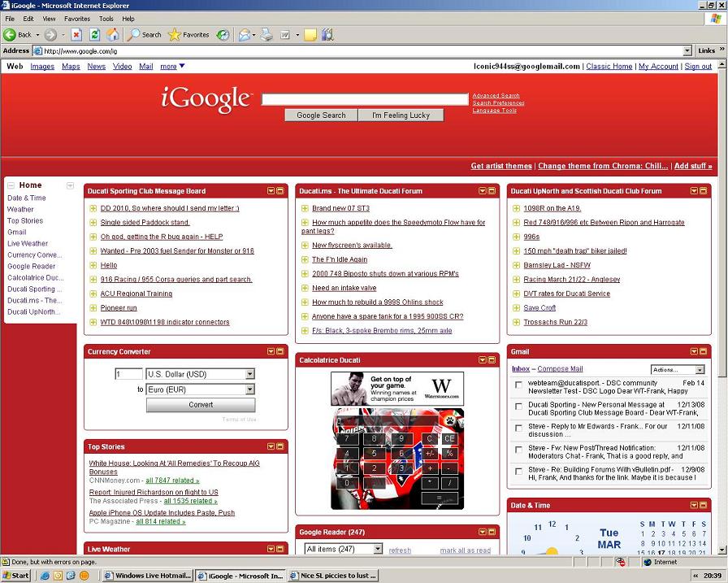The width and height of the screenshot is (728, 583).
Task: Check the 'Building Forums With vBulletin' email box
Action: coord(518,471)
